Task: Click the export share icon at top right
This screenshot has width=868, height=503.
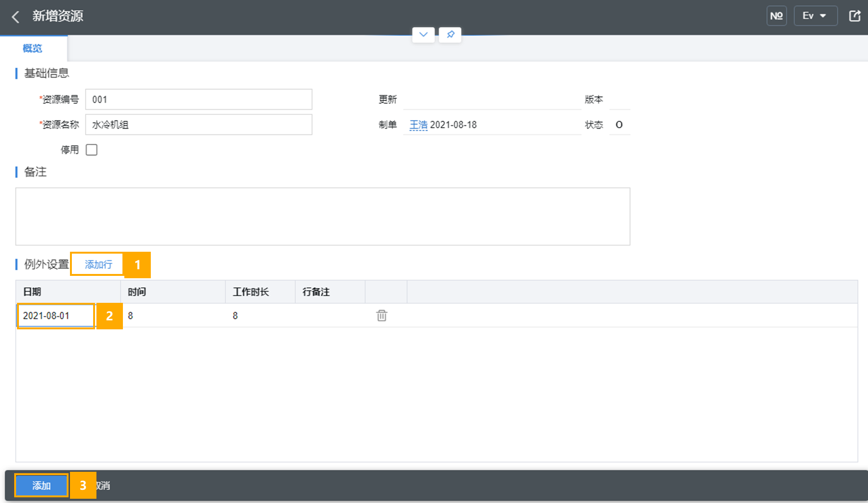Action: pyautogui.click(x=855, y=16)
